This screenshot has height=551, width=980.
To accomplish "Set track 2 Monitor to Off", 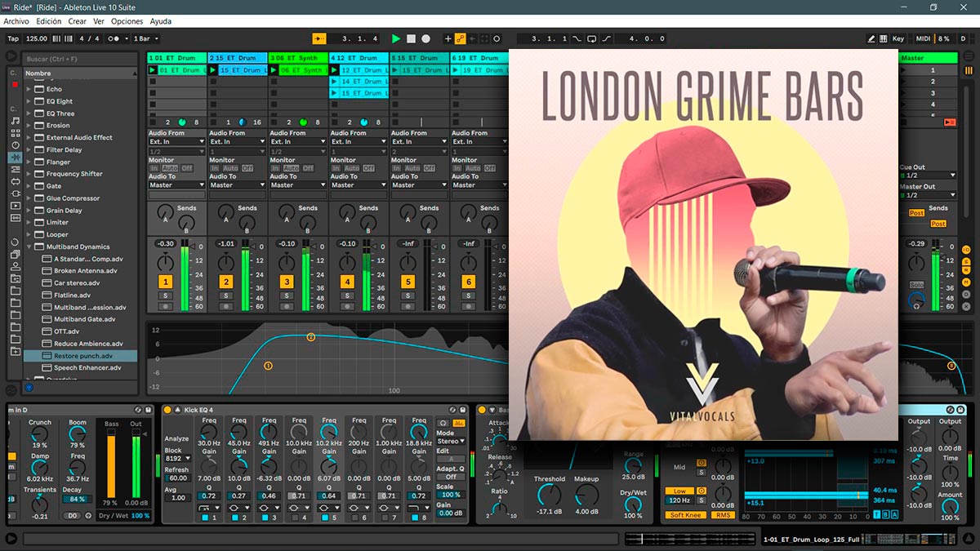I will tap(247, 168).
